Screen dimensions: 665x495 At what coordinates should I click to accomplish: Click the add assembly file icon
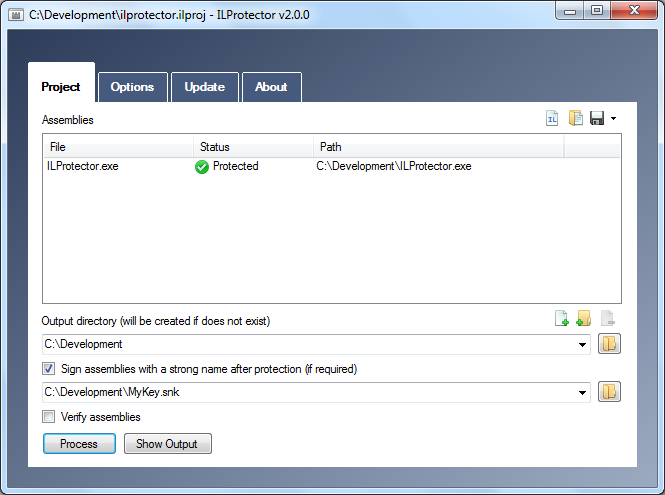click(562, 318)
